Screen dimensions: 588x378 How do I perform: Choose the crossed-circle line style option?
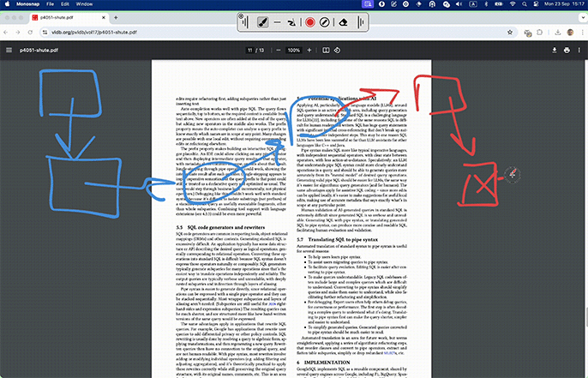click(x=327, y=21)
